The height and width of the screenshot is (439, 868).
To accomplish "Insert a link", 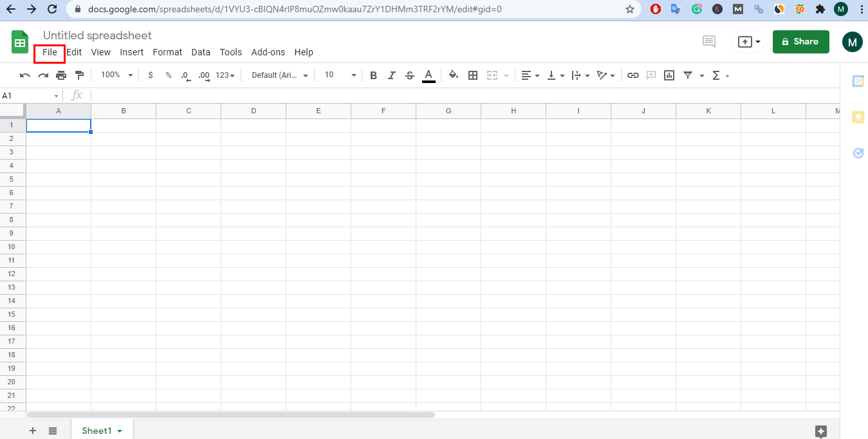I will click(x=633, y=75).
